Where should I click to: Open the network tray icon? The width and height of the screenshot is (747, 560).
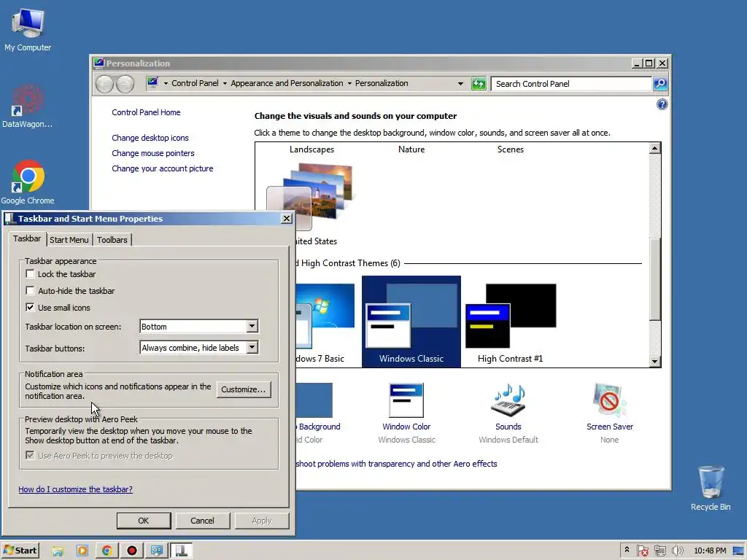pyautogui.click(x=659, y=551)
